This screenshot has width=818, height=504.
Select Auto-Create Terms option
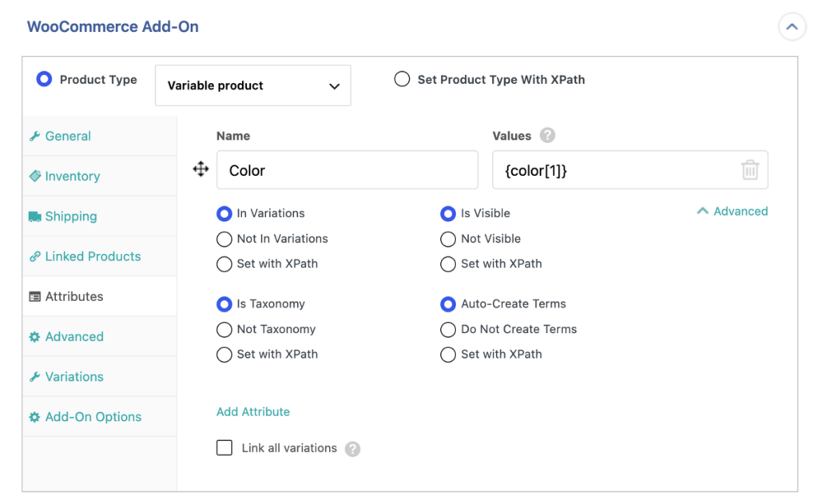(x=448, y=304)
